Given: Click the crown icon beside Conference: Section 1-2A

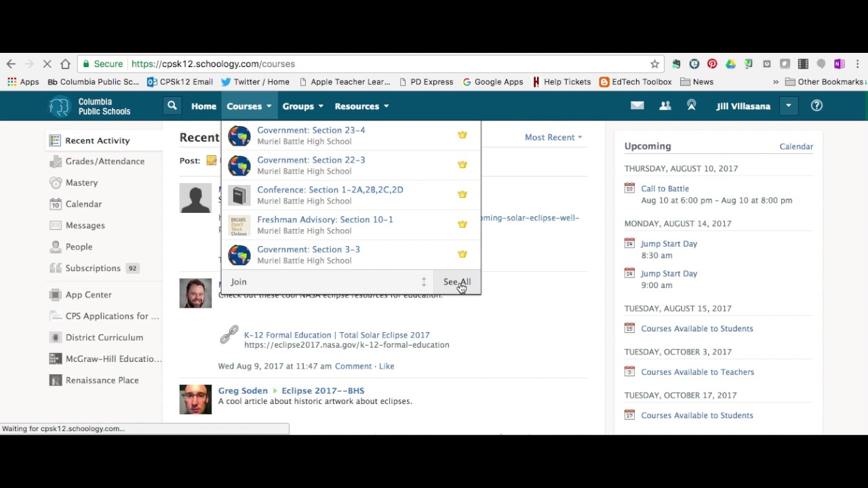Looking at the screenshot, I should click(x=462, y=195).
